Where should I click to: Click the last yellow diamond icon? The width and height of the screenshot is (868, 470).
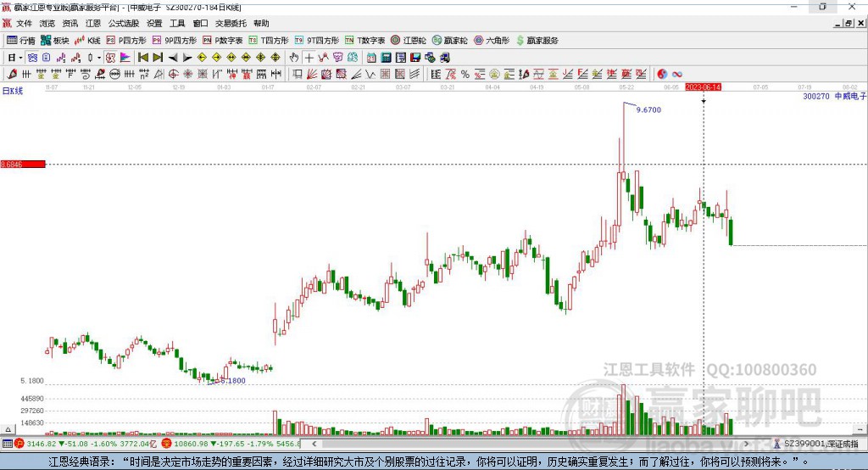pyautogui.click(x=275, y=58)
